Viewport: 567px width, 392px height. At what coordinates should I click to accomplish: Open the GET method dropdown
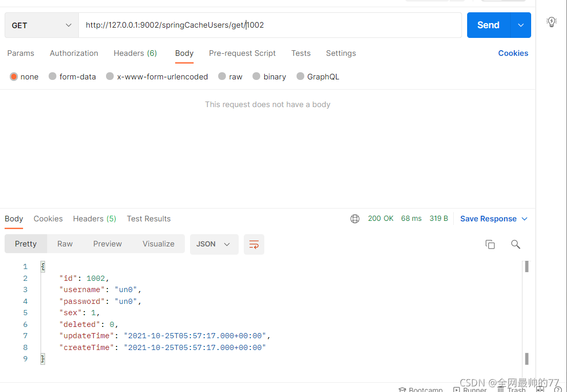41,25
